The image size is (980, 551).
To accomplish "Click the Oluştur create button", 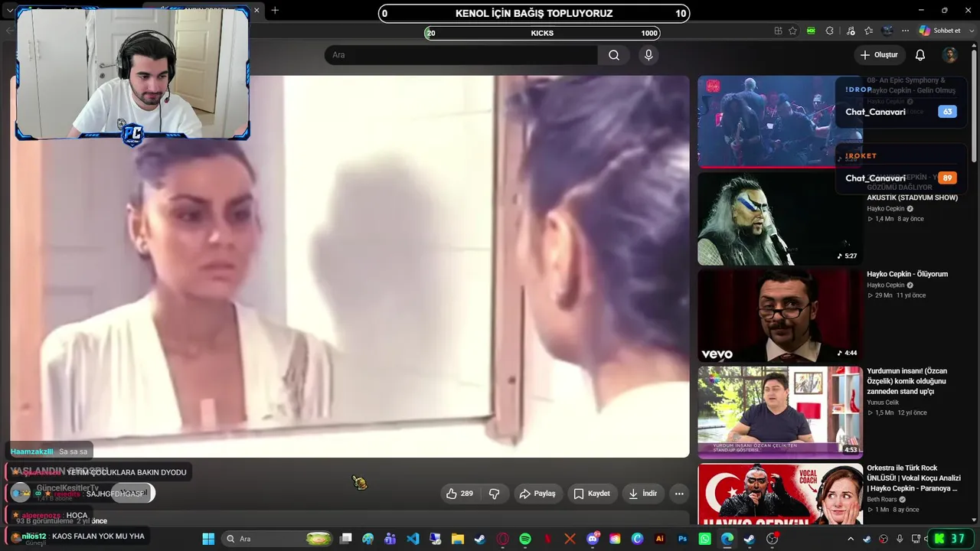I will click(878, 55).
